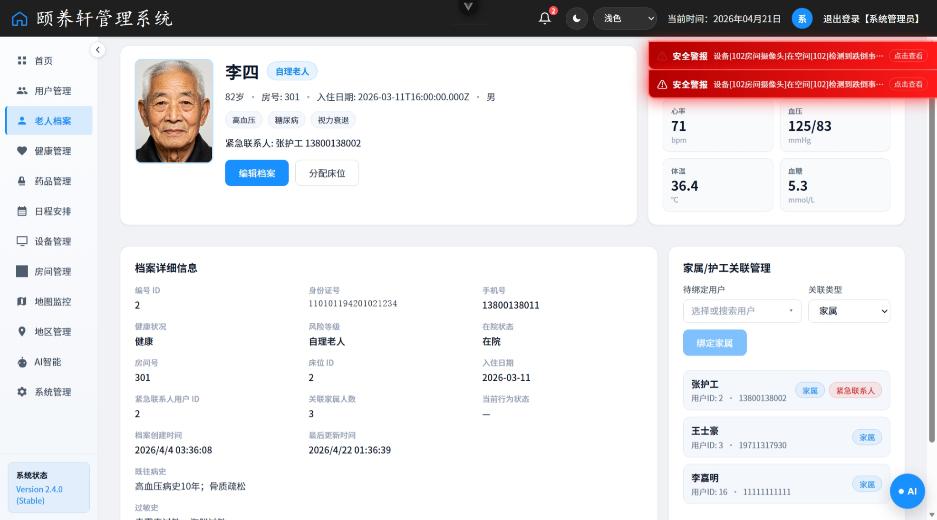The image size is (937, 520).
Task: Click the 家属 tag on 王士豪
Action: pyautogui.click(x=867, y=437)
